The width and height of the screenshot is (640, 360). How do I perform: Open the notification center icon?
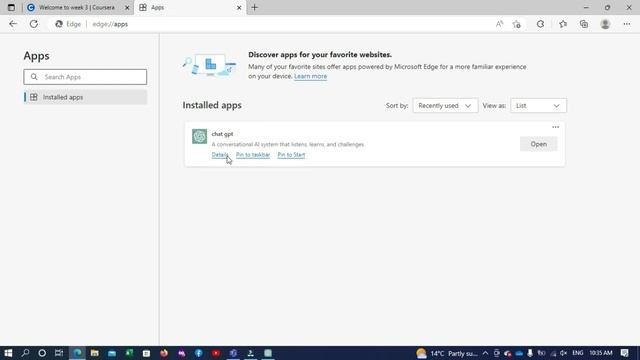(624, 353)
